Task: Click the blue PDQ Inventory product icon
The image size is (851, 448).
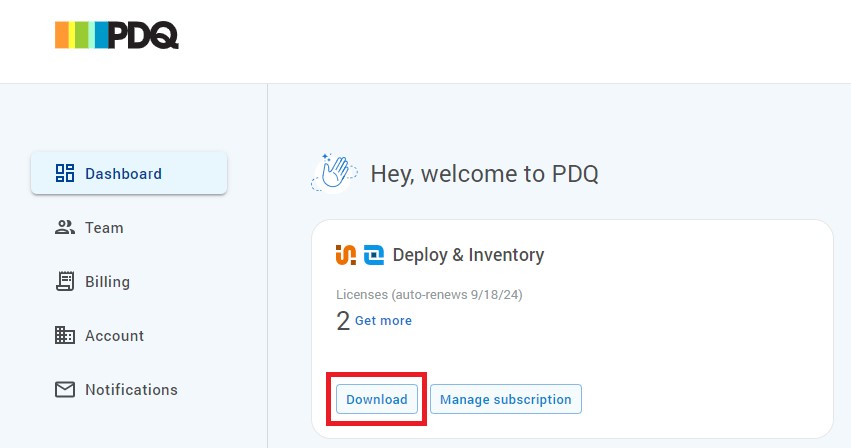Action: (x=373, y=255)
